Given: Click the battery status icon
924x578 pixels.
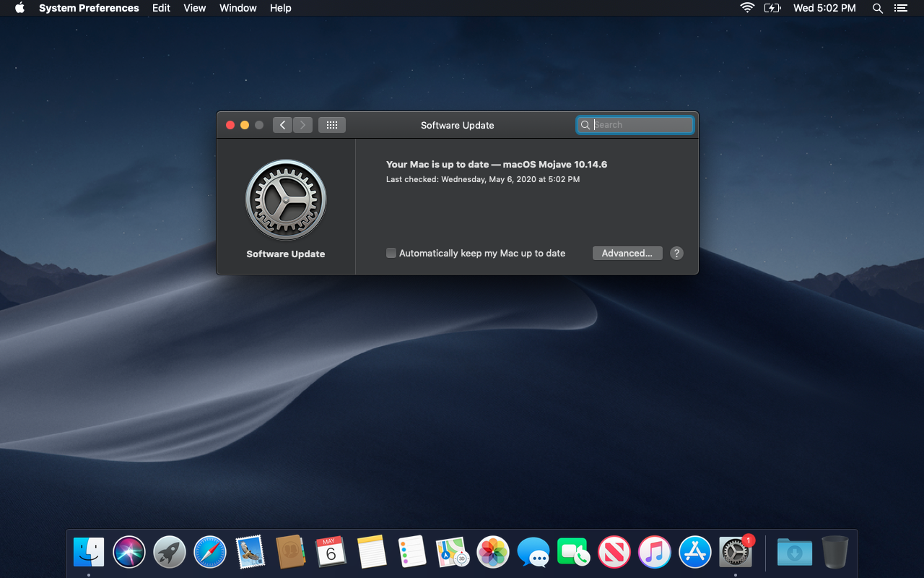Looking at the screenshot, I should [x=772, y=8].
